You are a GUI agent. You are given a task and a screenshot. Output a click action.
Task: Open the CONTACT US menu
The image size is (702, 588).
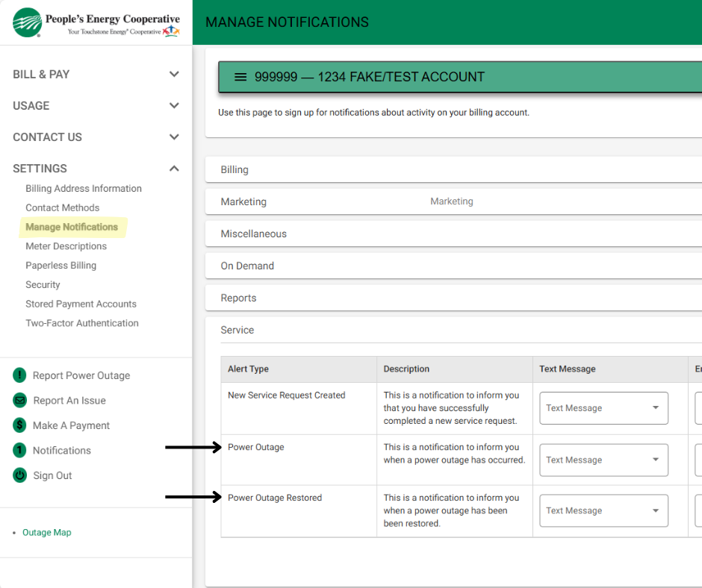[x=48, y=137]
